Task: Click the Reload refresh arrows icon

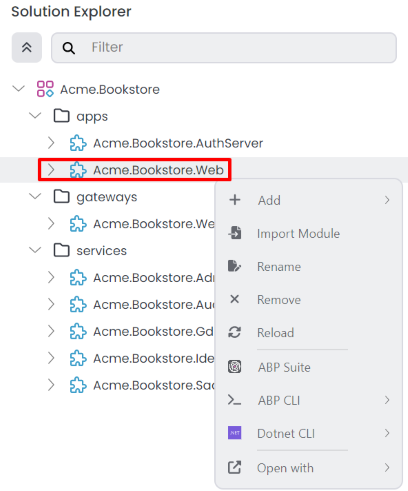Action: point(235,332)
